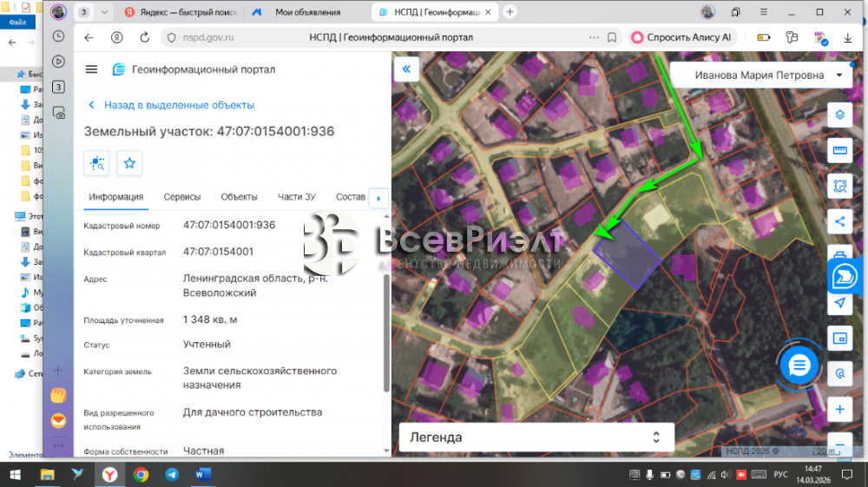Collapse the information side panel
This screenshot has height=487, width=868.
pyautogui.click(x=405, y=69)
